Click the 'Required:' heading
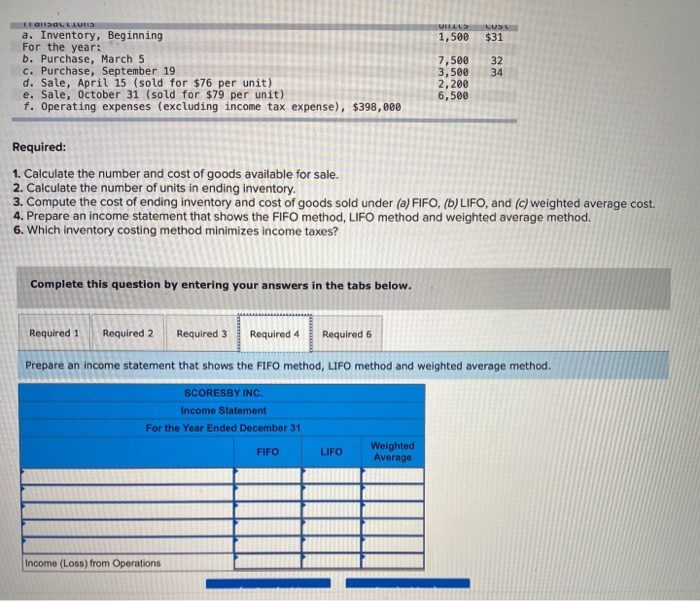Viewport: 700px width, 601px height. coord(39,147)
